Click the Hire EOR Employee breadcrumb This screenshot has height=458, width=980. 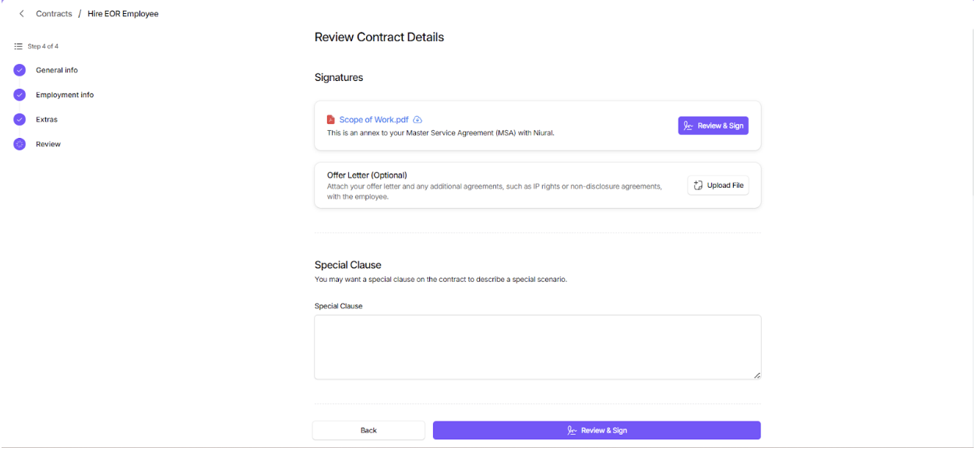(x=123, y=14)
